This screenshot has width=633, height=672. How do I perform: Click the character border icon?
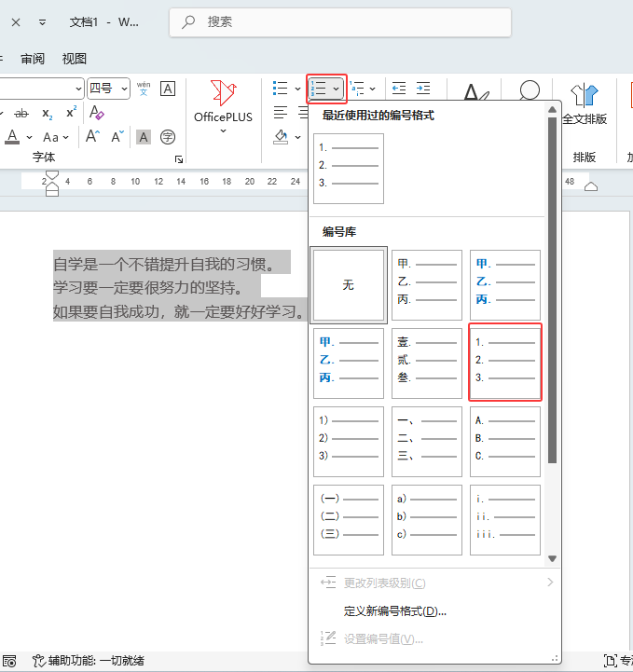point(168,89)
